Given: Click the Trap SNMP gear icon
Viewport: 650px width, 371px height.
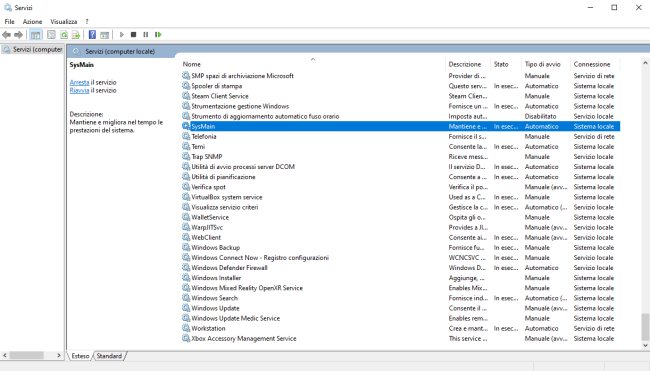Looking at the screenshot, I should (x=186, y=156).
